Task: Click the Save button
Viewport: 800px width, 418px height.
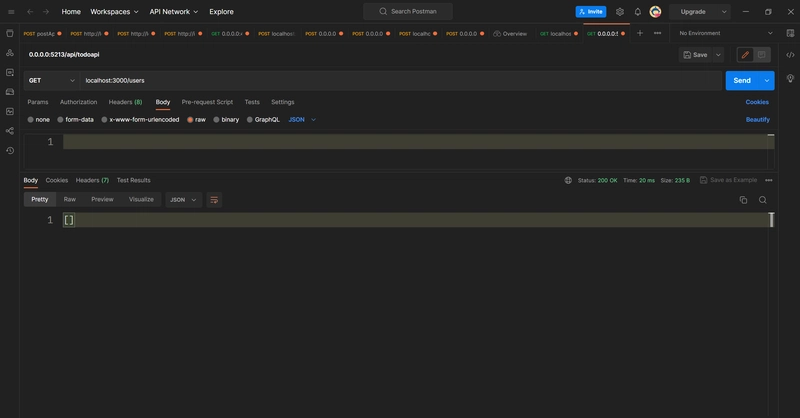Action: (695, 55)
